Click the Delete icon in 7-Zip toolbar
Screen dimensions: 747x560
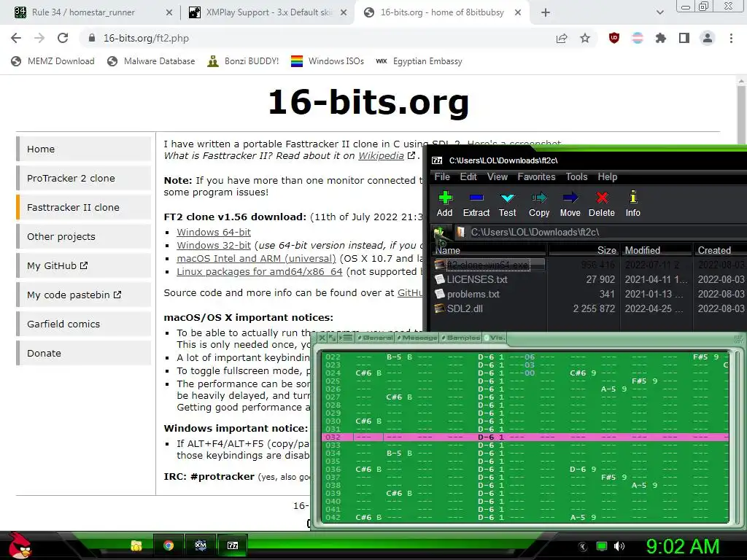tap(602, 198)
